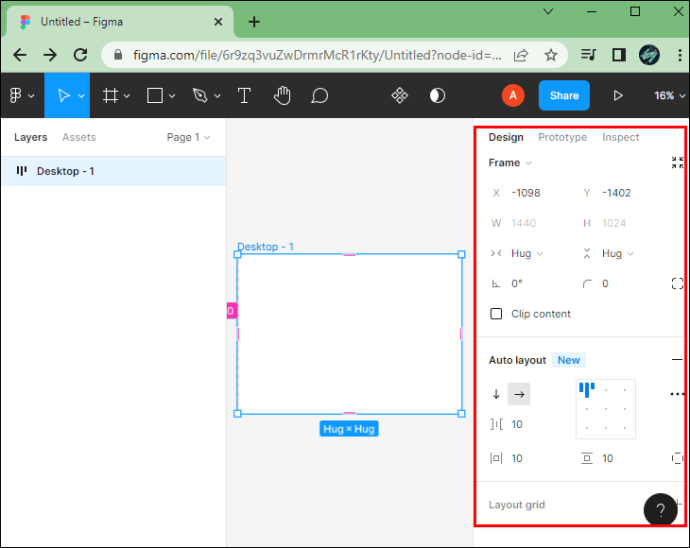Select the Move tool
The width and height of the screenshot is (690, 548).
pos(64,96)
